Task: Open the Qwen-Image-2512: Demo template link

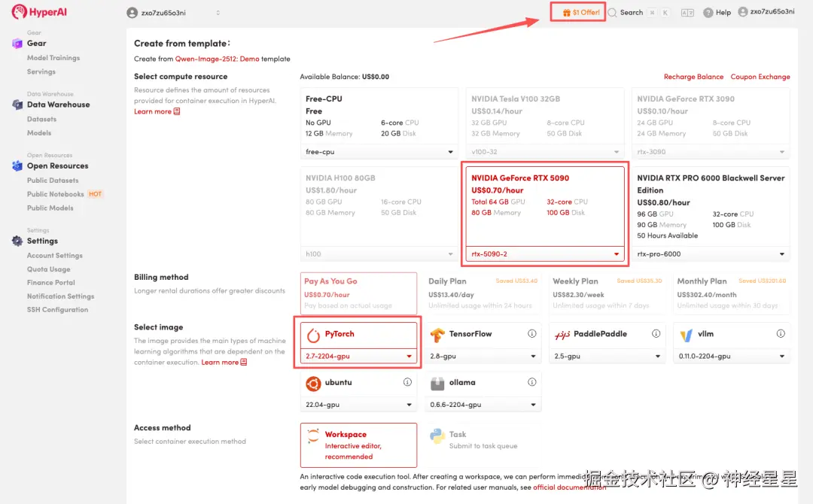Action: coord(217,59)
